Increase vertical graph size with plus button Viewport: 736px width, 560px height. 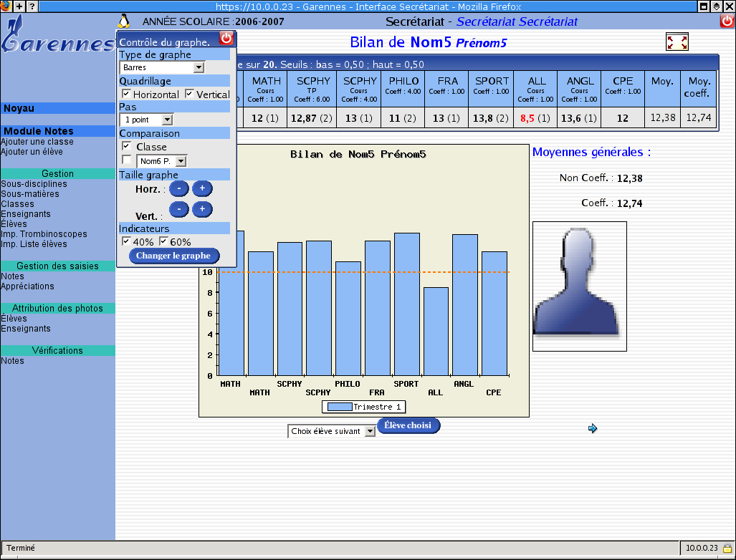pos(203,209)
